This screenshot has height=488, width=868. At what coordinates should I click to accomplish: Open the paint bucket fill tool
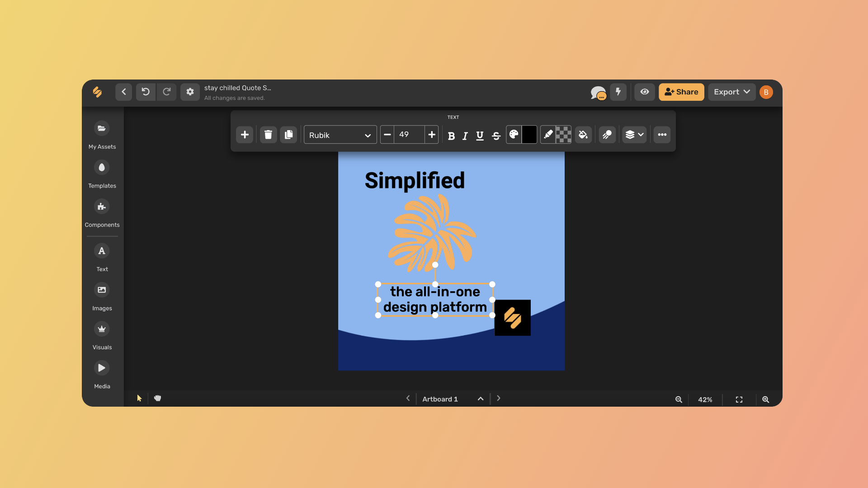[x=583, y=135]
